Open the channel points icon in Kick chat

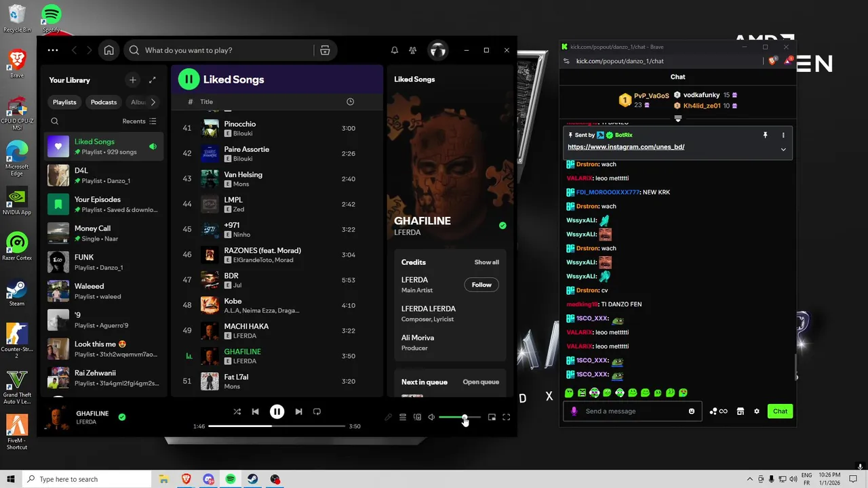(x=718, y=411)
